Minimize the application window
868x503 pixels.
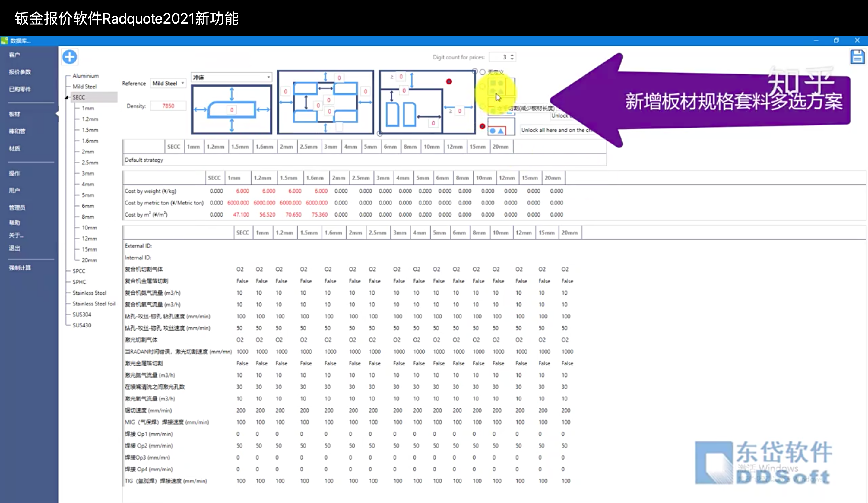pyautogui.click(x=816, y=40)
